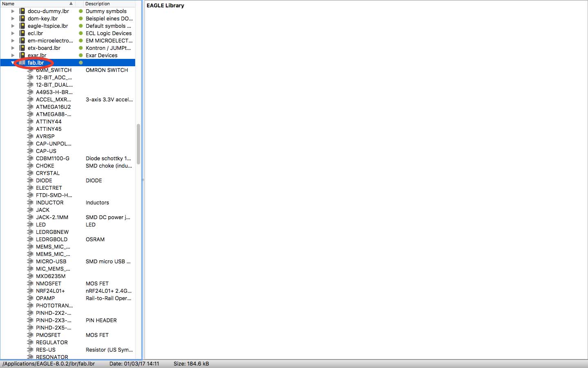Click library icon of eagle-ltspice.lbr

[x=22, y=26]
